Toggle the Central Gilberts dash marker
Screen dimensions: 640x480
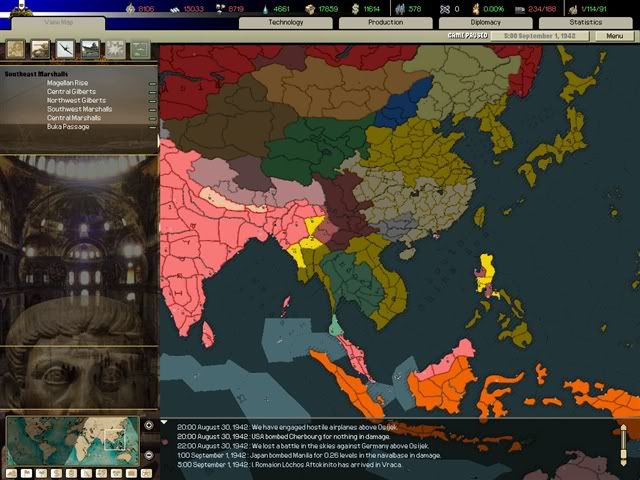[152, 92]
